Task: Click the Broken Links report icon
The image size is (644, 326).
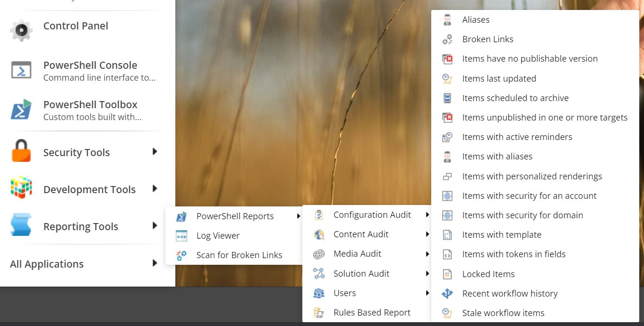Action: pos(447,39)
